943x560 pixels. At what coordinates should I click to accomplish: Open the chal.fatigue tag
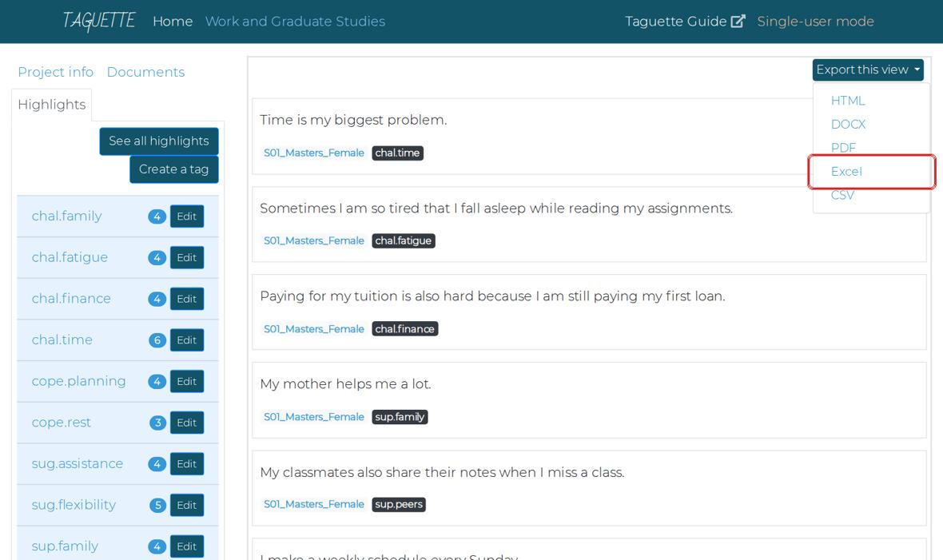coord(70,257)
